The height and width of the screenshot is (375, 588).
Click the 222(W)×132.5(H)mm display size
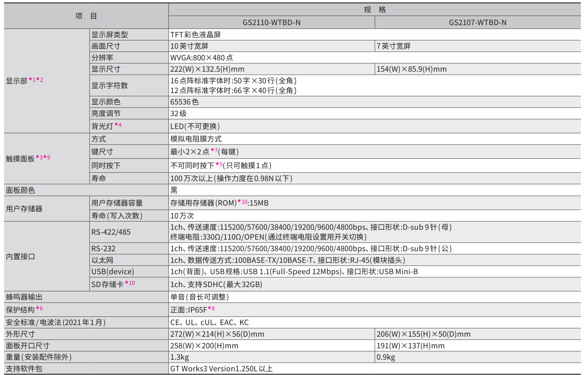(x=207, y=69)
